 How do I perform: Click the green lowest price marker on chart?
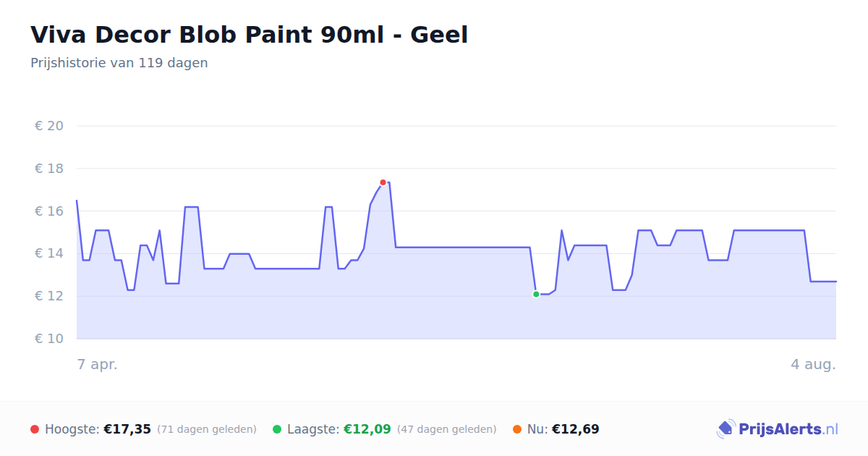pyautogui.click(x=536, y=294)
